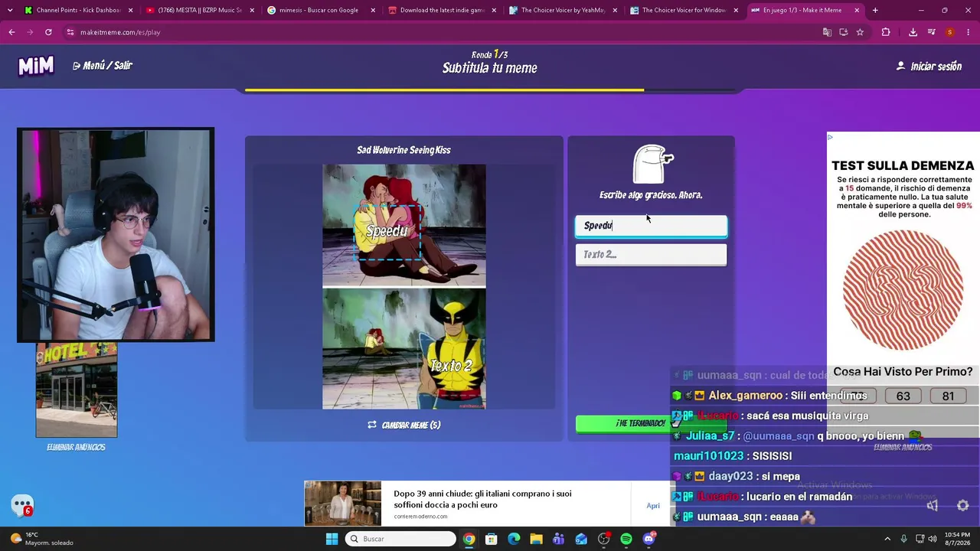This screenshot has width=980, height=551.
Task: Click the ad info icon above the dementia ad
Action: [831, 137]
